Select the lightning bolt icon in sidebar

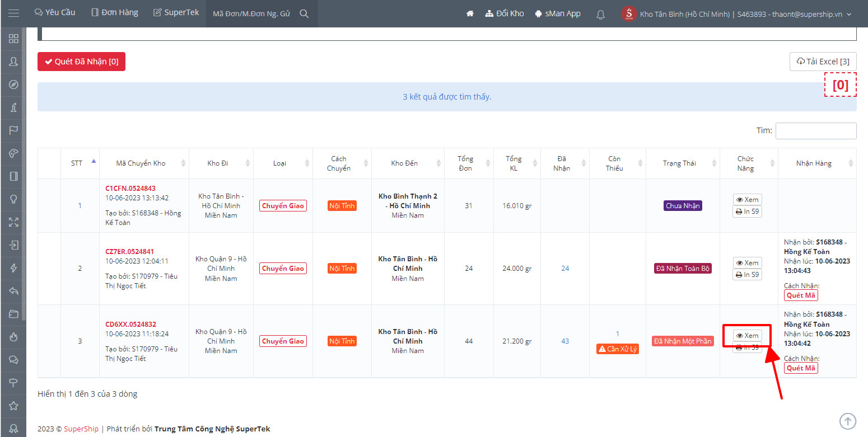click(13, 268)
